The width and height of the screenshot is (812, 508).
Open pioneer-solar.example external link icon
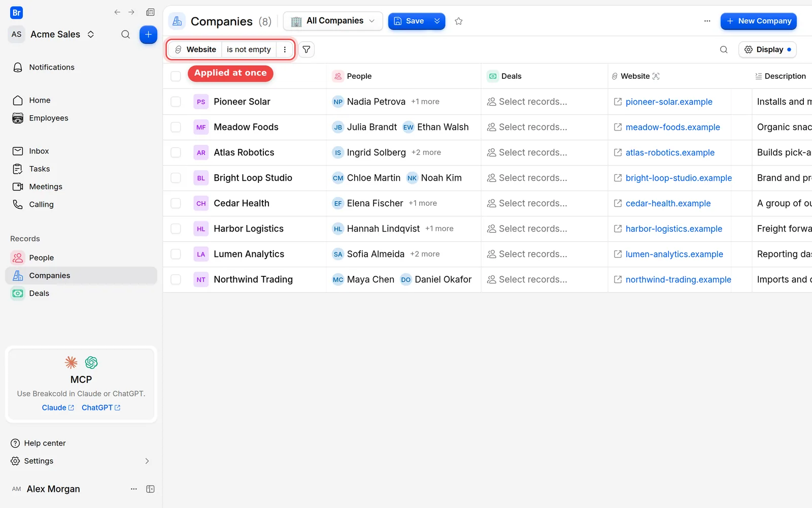618,102
